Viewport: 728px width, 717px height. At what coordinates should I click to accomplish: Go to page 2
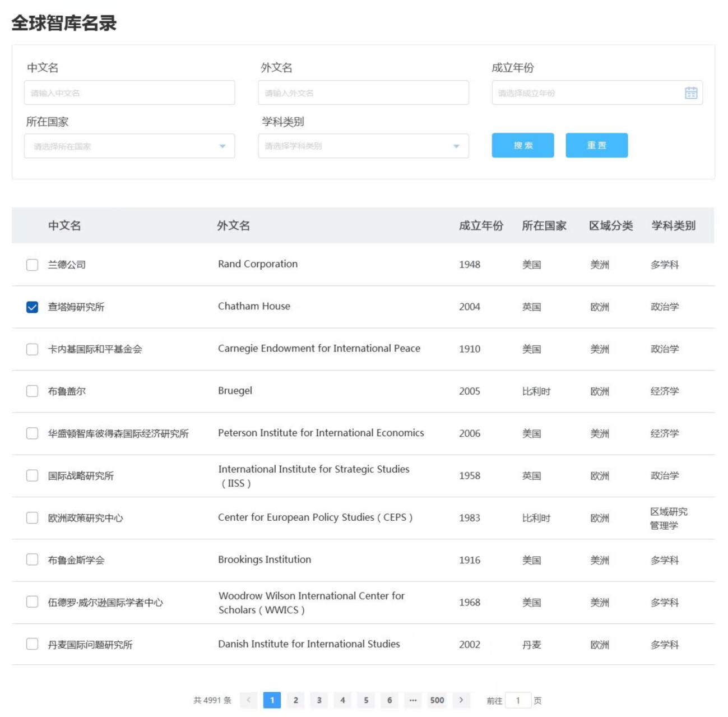click(x=296, y=700)
